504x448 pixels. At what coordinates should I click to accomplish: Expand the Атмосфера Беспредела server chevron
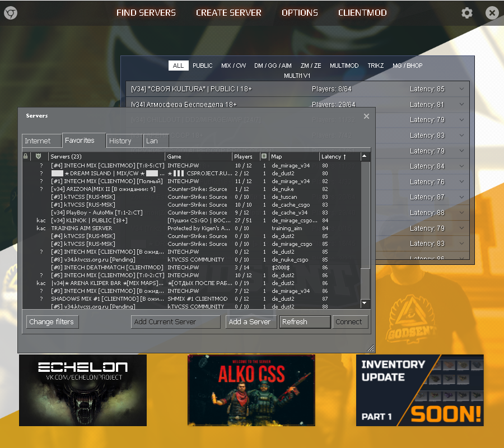point(462,105)
